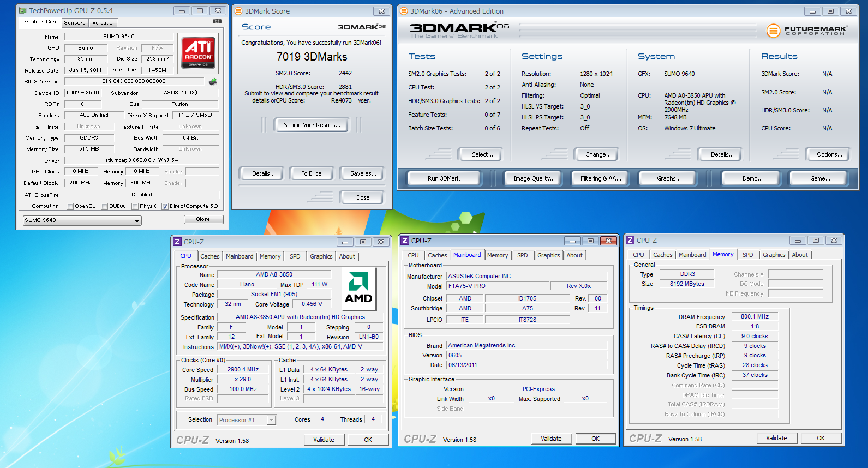Open Caches tab in CPU-Z processor window
Screen dimensions: 868x468
click(x=210, y=256)
